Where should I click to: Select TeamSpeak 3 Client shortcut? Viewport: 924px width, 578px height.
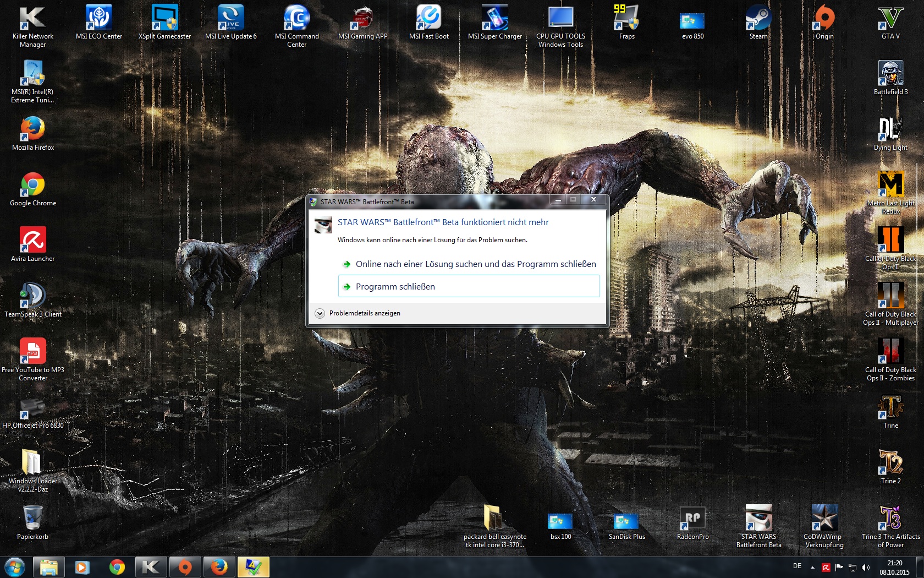32,300
